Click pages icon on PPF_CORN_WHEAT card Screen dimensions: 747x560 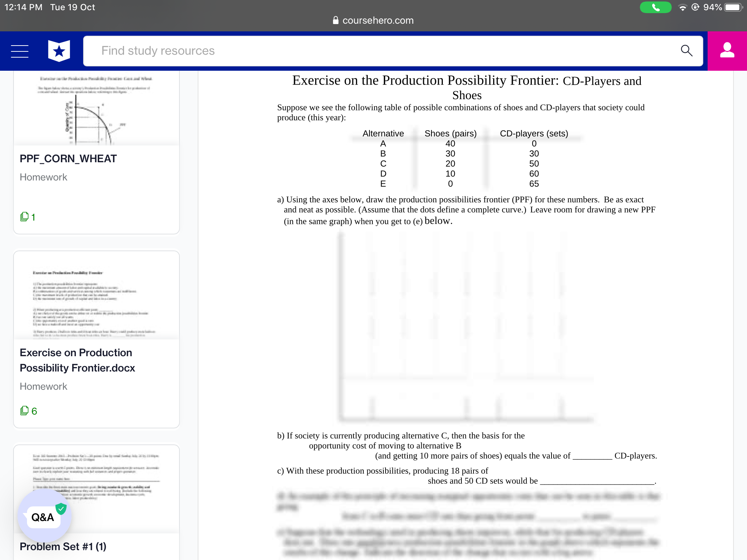pyautogui.click(x=24, y=217)
